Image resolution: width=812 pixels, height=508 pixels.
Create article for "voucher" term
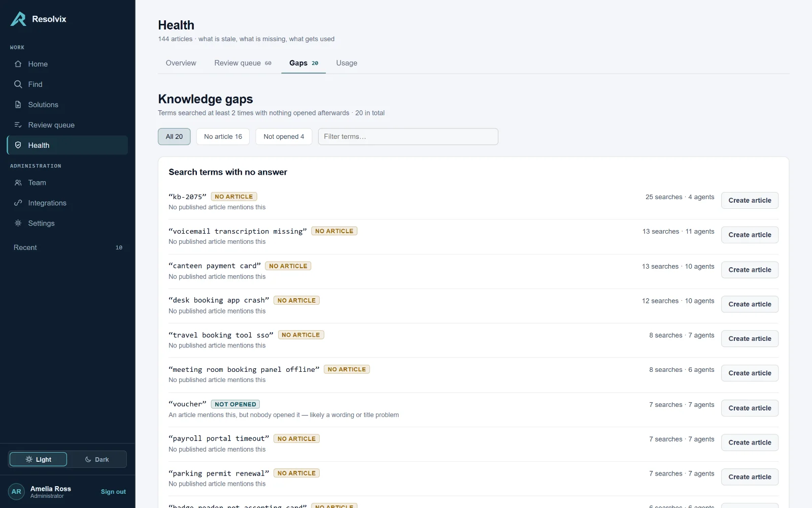click(750, 408)
